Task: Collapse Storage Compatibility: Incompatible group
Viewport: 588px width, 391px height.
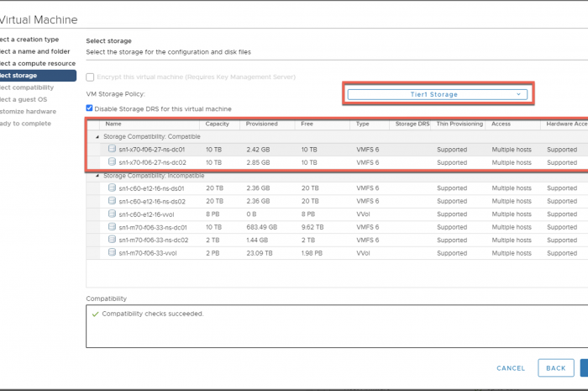Action: pyautogui.click(x=97, y=176)
